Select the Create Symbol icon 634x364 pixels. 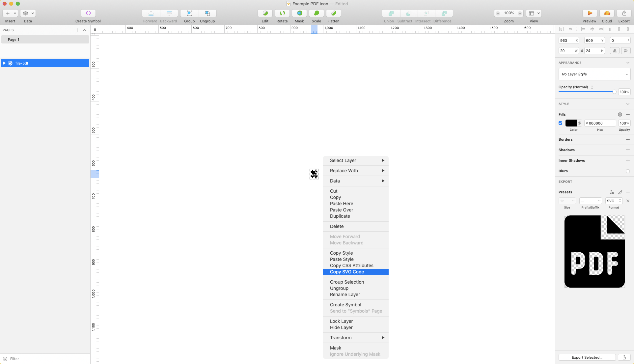click(x=88, y=13)
